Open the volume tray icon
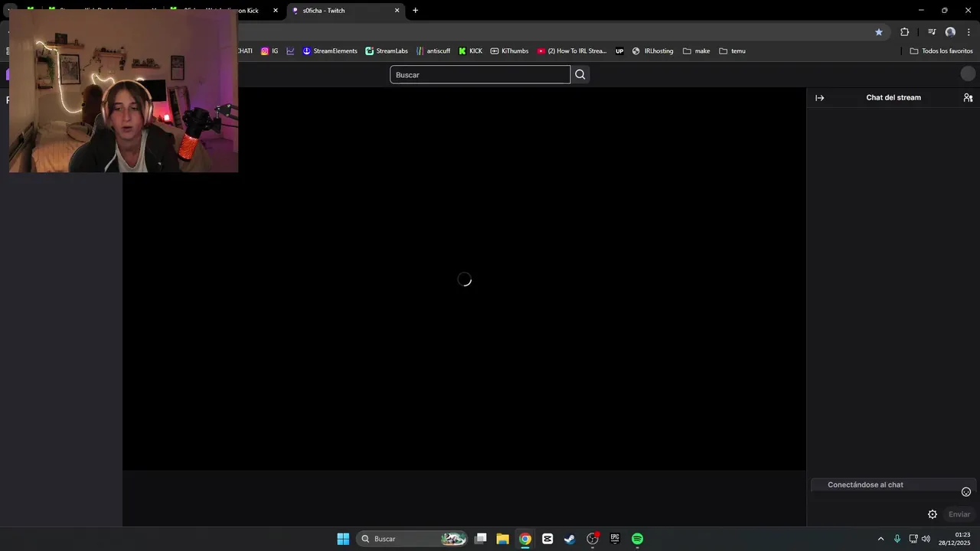This screenshot has height=551, width=980. click(x=926, y=539)
